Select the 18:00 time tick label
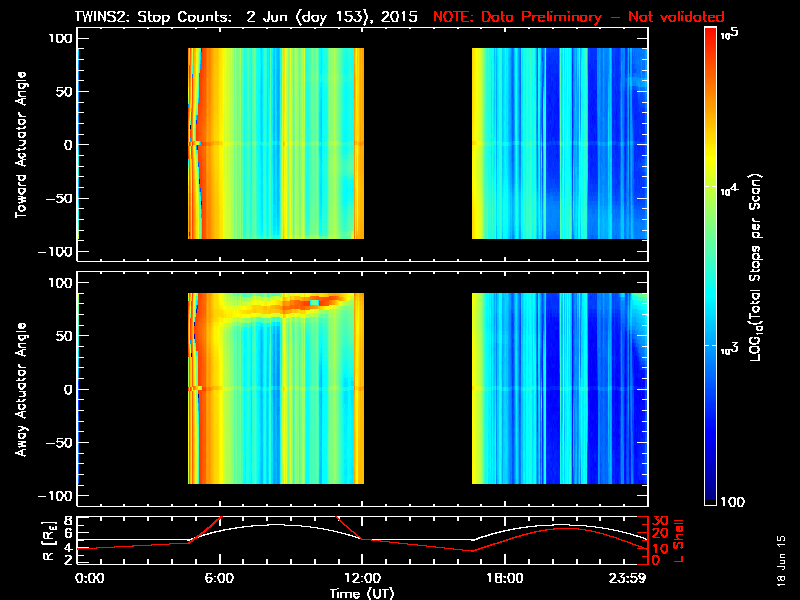The image size is (800, 600). tap(503, 578)
